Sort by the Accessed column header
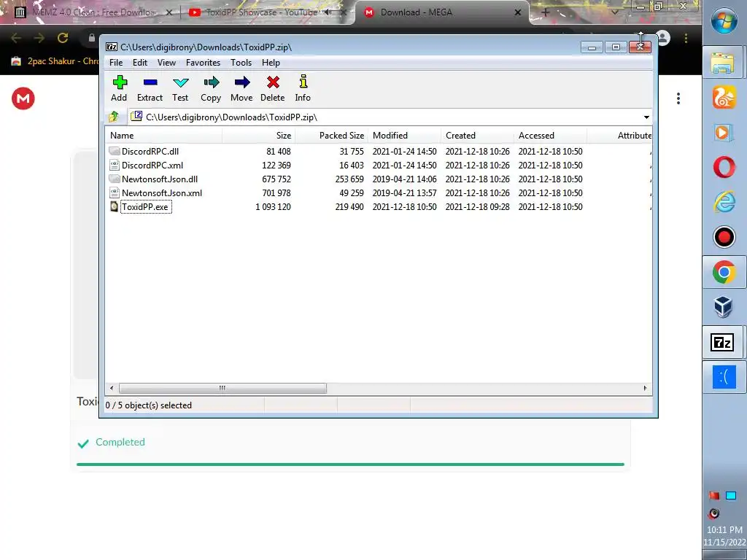 (550, 135)
